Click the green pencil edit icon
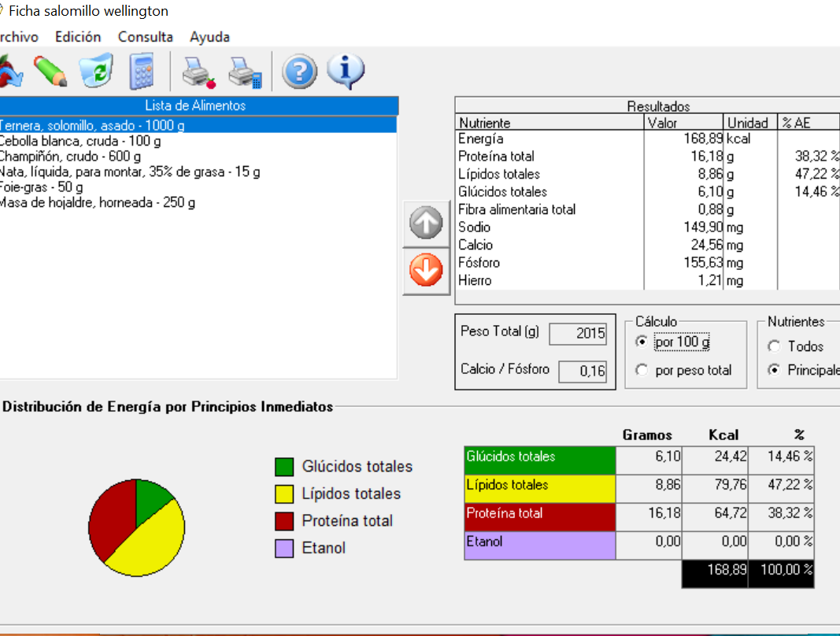 [51, 72]
